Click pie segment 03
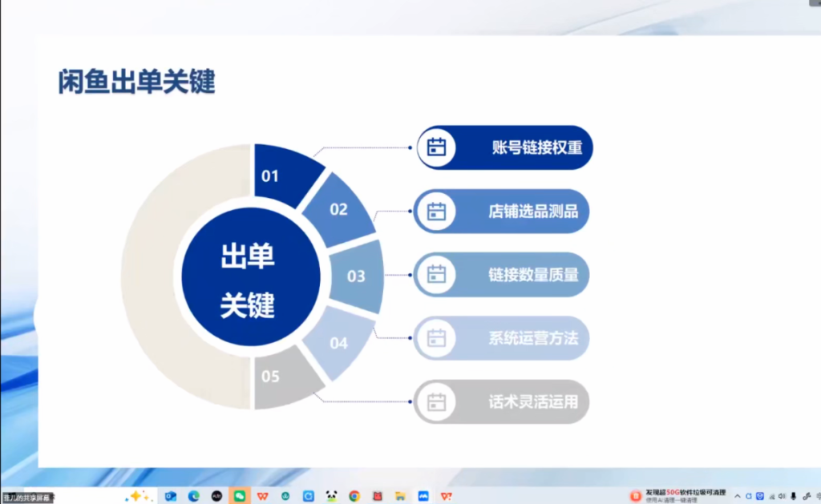The height and width of the screenshot is (504, 821). point(358,276)
